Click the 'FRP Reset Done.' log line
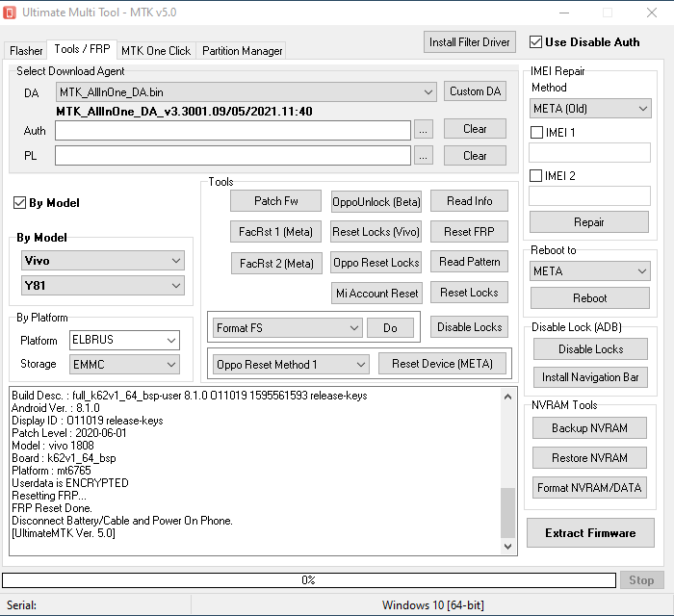This screenshot has width=674, height=616. (x=52, y=508)
